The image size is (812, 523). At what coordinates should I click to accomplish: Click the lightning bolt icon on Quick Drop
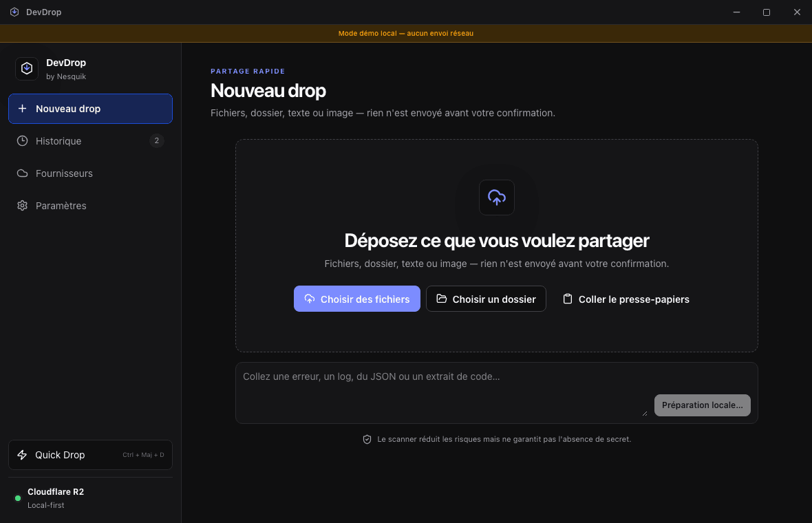22,455
